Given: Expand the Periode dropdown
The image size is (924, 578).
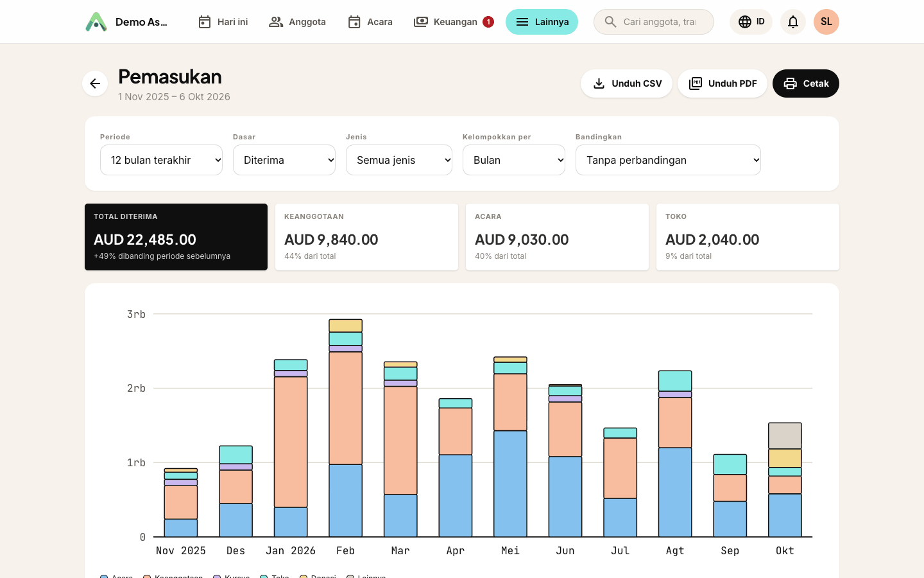Looking at the screenshot, I should (161, 160).
